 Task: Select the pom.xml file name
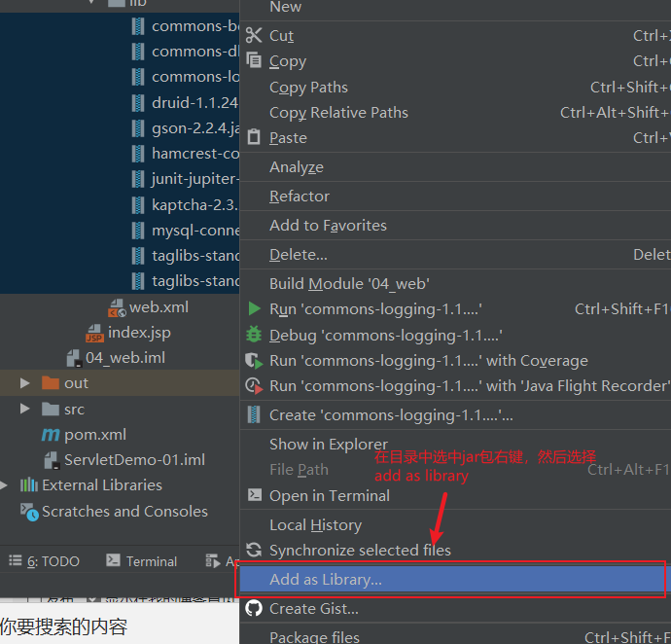pos(95,435)
